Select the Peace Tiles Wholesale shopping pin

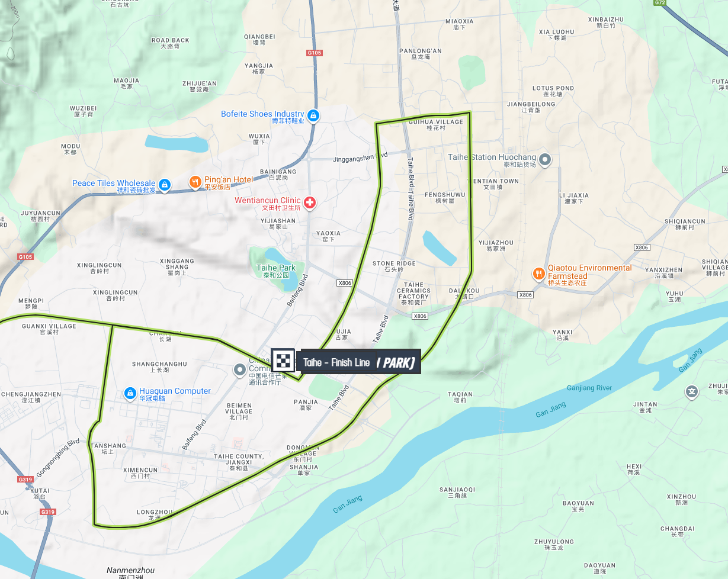165,185
